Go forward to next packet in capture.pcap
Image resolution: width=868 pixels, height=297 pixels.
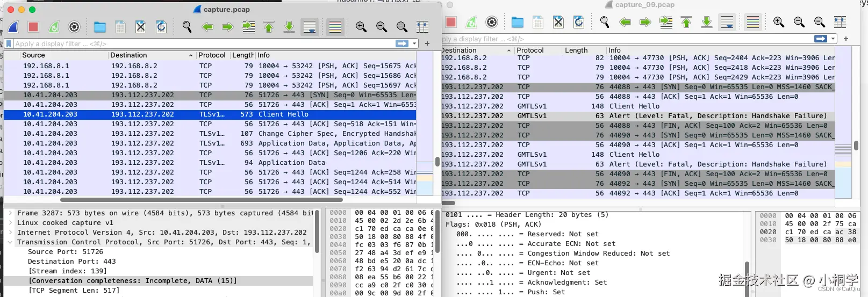(228, 27)
